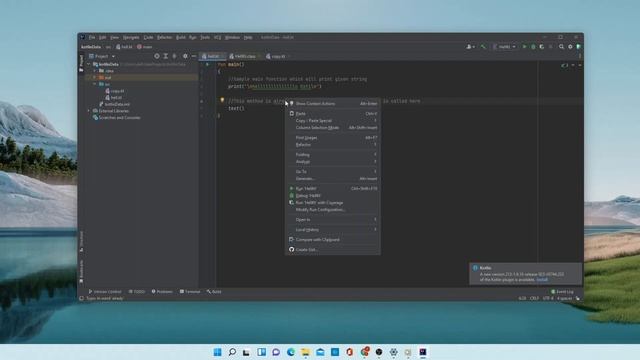Open the File menu
Viewport: 640px width, 360px height.
tap(92, 37)
